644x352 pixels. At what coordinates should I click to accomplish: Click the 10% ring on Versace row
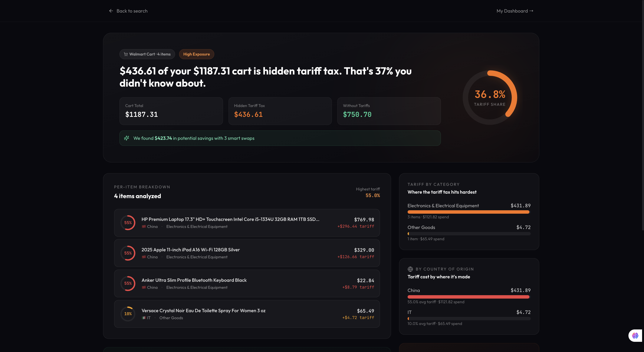(128, 314)
